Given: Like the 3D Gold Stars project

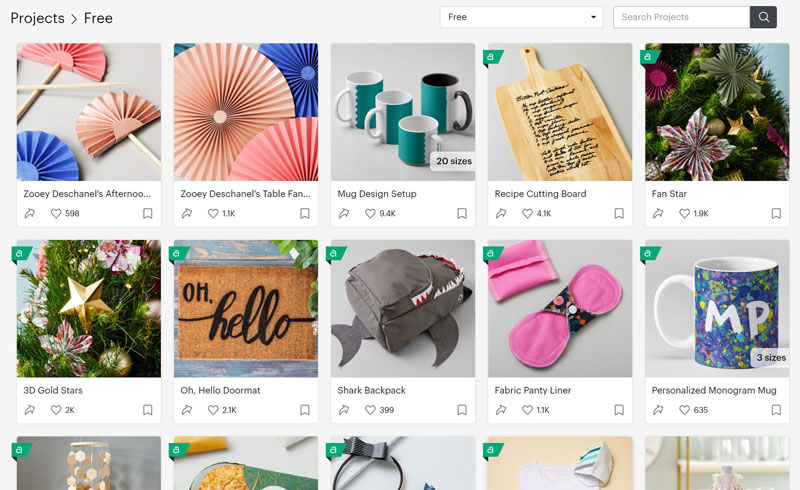Looking at the screenshot, I should point(56,410).
